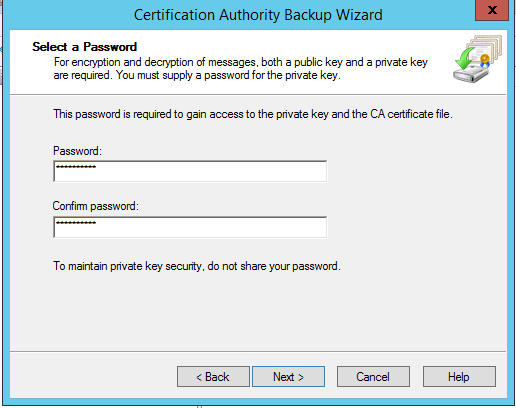The width and height of the screenshot is (516, 408).
Task: Place the cursor in the masked Password asterisks
Action: (76, 167)
